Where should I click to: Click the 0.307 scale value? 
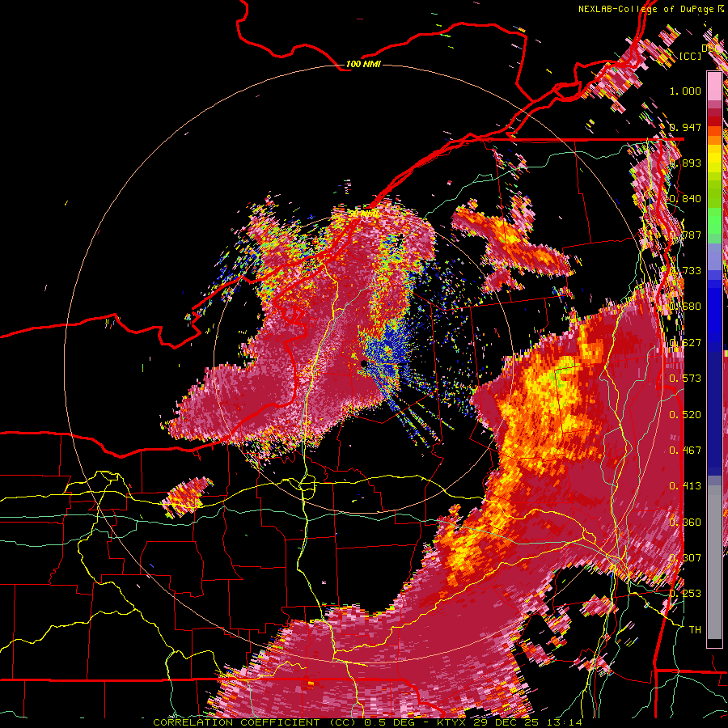pos(685,558)
